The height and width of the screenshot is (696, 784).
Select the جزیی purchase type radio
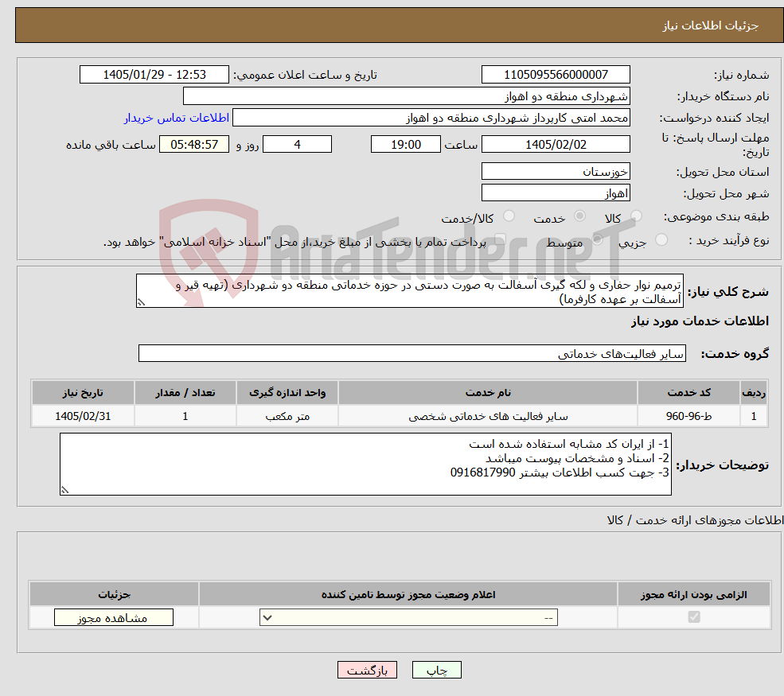tap(661, 239)
